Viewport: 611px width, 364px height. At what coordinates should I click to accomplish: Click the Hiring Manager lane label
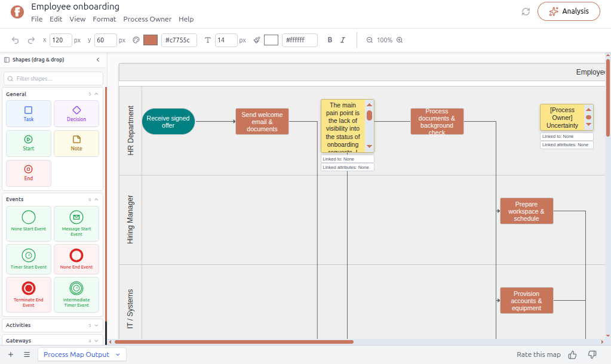coord(130,220)
